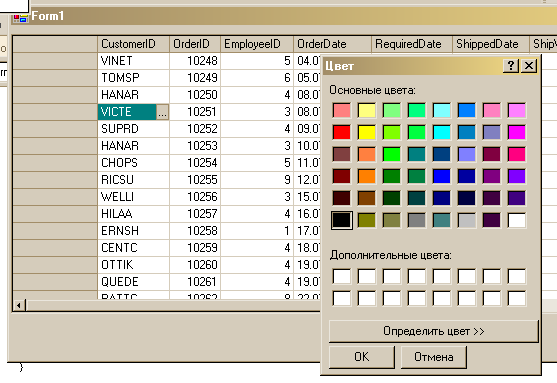
Task: Click the EmployeeID cell in the ERNSH row
Action: point(257,231)
